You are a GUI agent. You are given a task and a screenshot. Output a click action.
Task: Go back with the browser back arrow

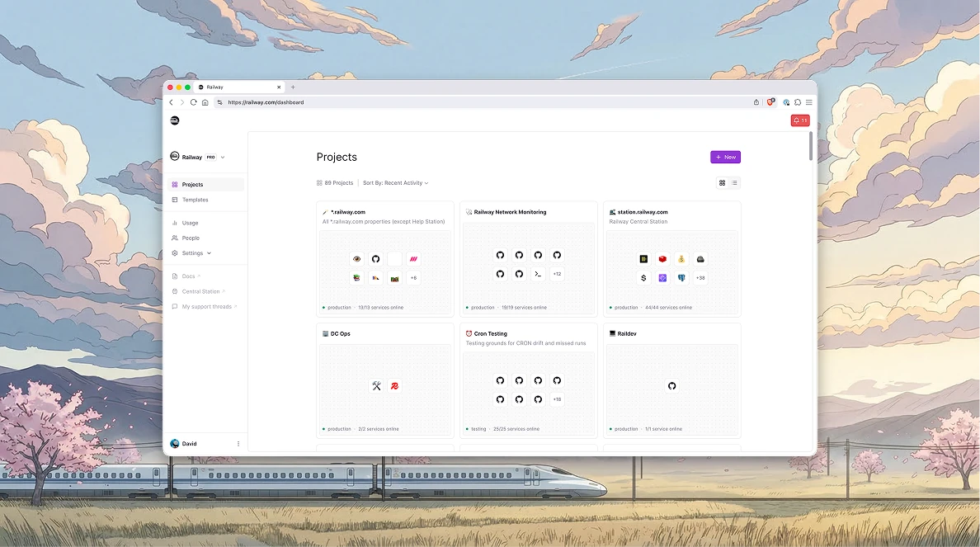(x=172, y=102)
